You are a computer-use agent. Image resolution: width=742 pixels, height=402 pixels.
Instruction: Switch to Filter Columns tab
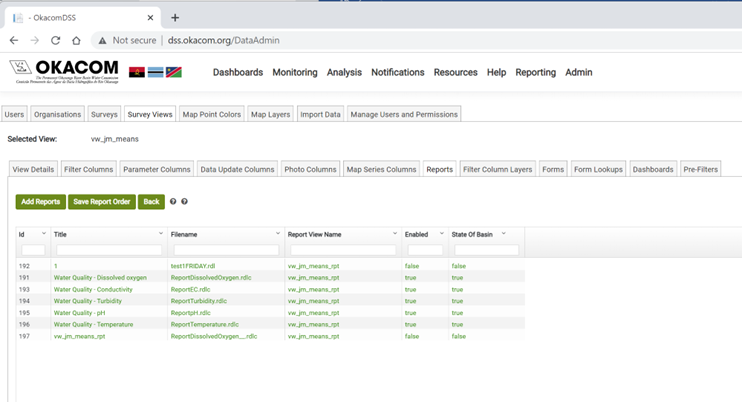pos(88,169)
